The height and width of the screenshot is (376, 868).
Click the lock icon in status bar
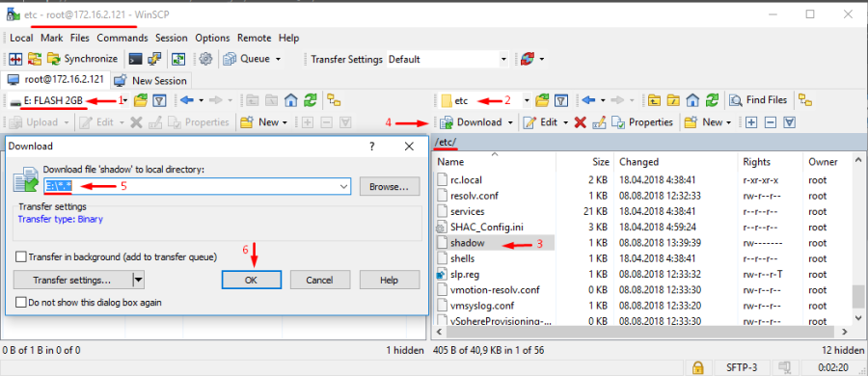click(698, 367)
